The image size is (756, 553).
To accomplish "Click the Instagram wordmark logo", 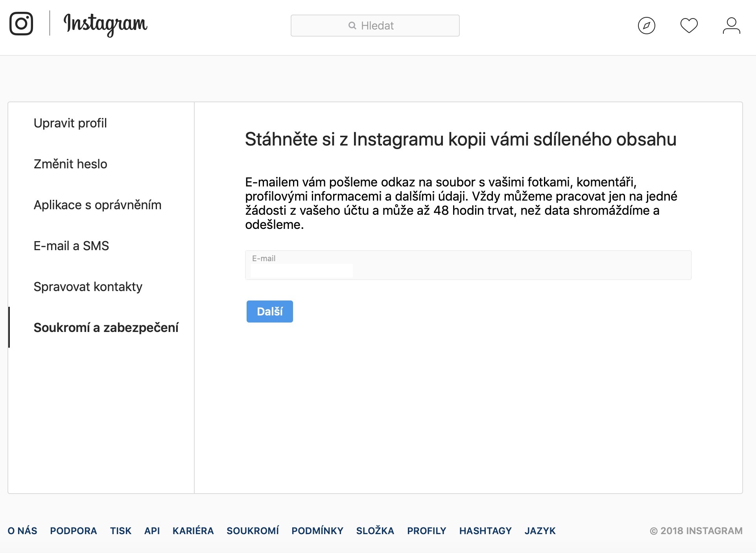I will point(105,24).
